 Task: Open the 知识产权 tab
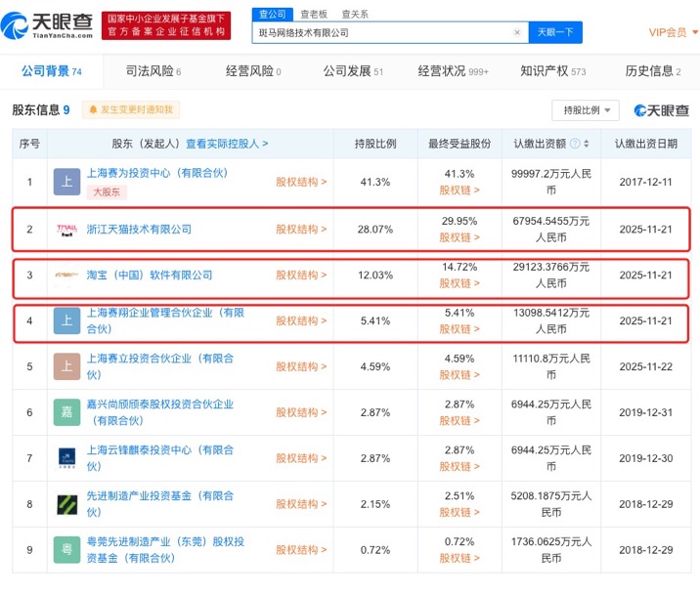coord(552,71)
